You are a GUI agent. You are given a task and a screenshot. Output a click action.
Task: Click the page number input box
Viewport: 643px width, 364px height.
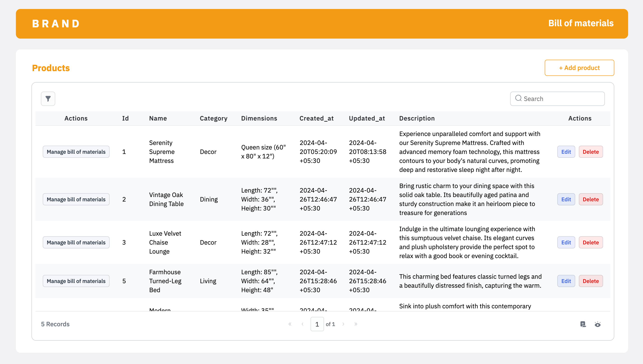317,324
